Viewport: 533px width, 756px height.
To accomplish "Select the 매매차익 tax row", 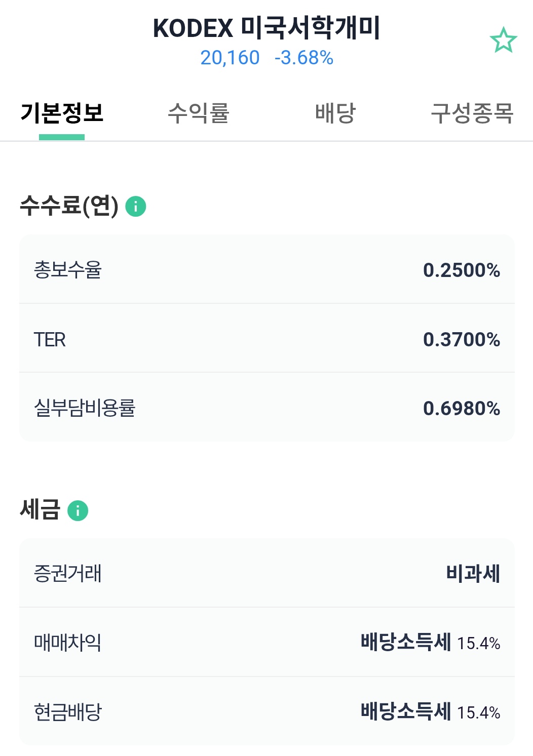I will click(267, 642).
